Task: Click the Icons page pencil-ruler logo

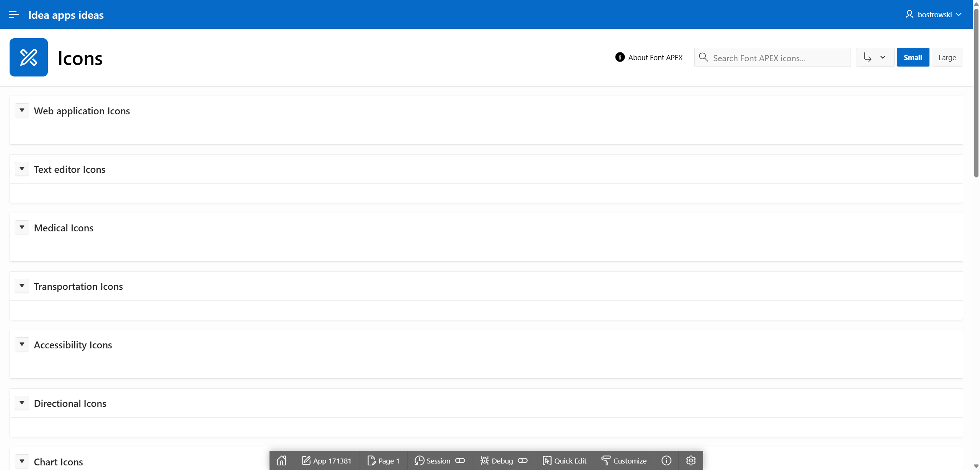Action: click(29, 57)
